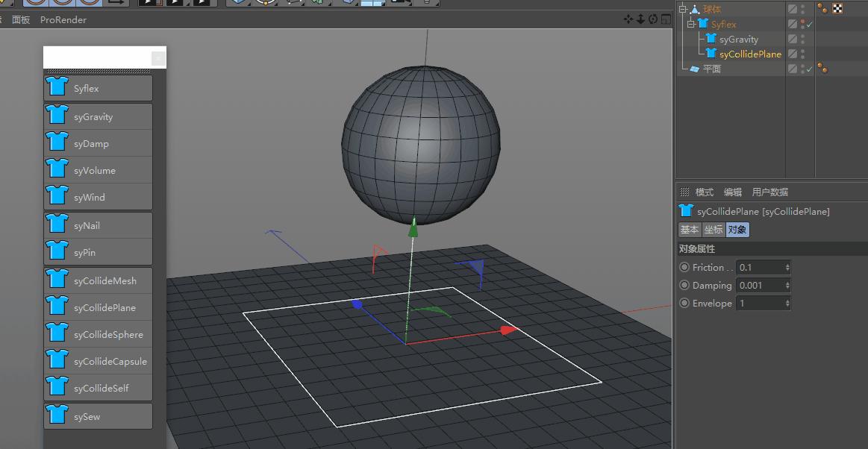Image resolution: width=868 pixels, height=449 pixels.
Task: Collapse the 球体 hierarchy in the object manager
Action: click(x=682, y=8)
